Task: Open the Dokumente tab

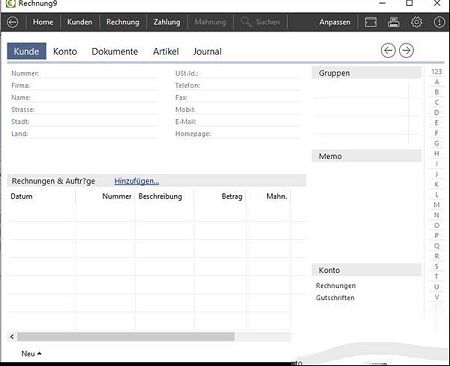Action: point(115,51)
